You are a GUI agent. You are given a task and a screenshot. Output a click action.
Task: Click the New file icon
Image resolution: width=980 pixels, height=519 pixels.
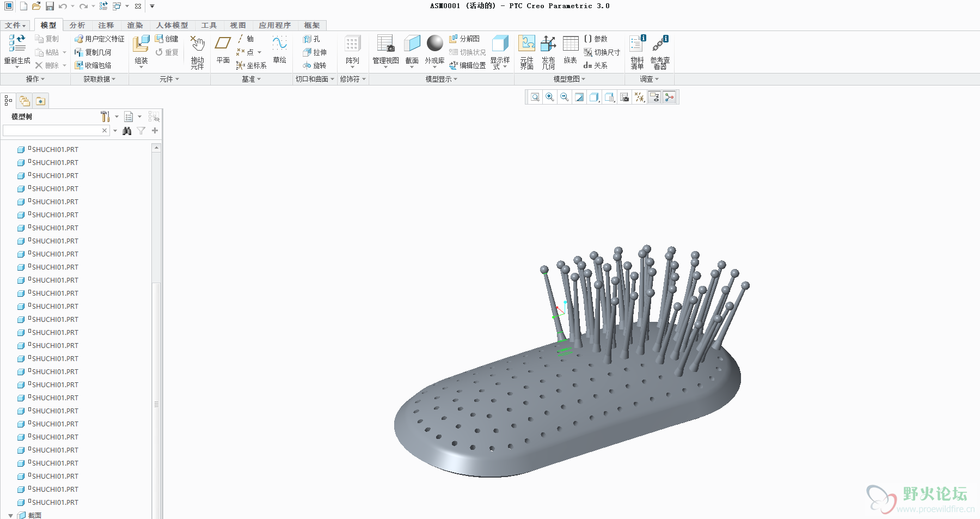click(23, 6)
